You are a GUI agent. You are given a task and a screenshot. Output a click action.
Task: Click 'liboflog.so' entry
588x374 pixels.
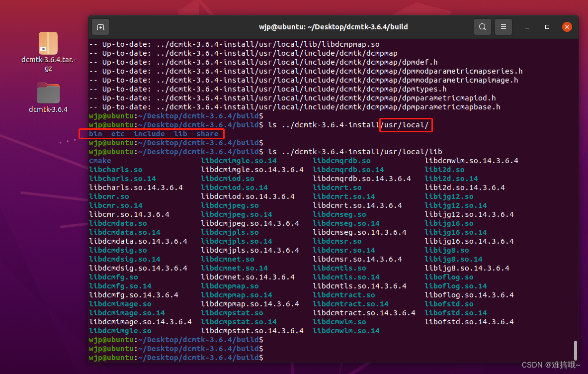(449, 277)
